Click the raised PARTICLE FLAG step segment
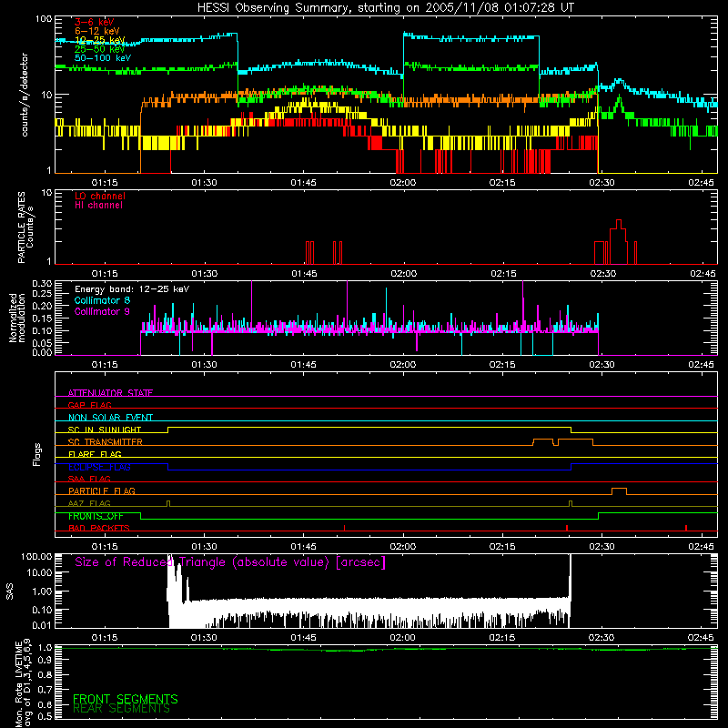728x728 pixels. pyautogui.click(x=619, y=489)
